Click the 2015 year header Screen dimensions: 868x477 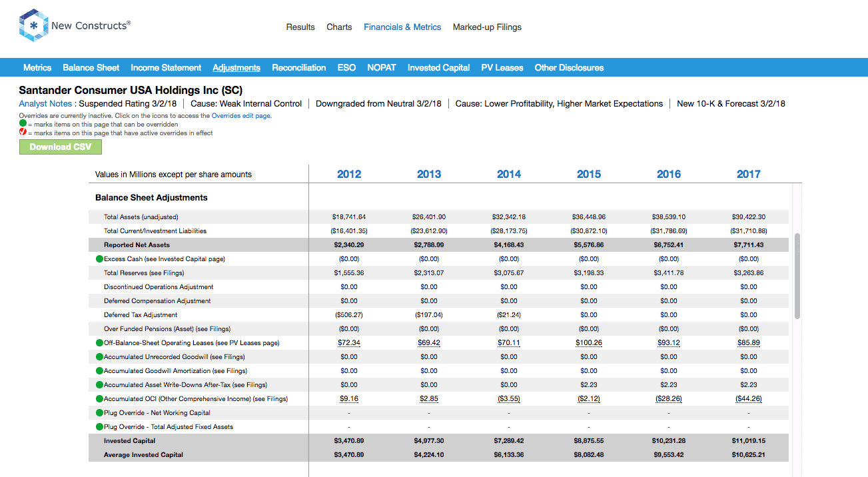(589, 174)
